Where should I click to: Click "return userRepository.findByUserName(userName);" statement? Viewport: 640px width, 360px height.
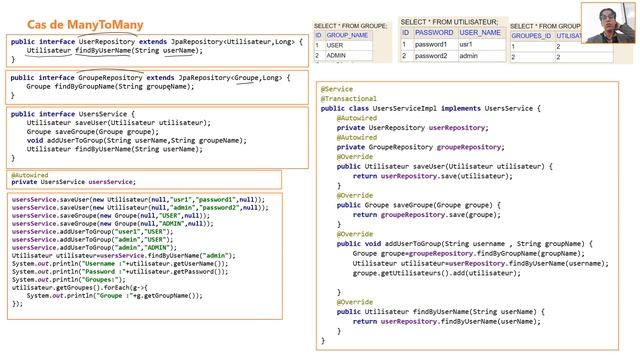point(447,321)
